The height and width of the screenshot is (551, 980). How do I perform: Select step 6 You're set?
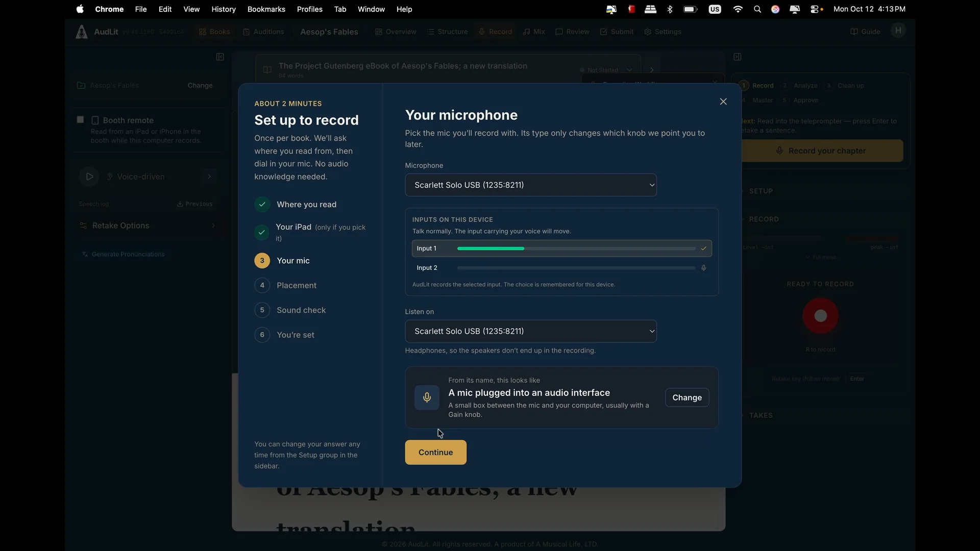pos(284,335)
